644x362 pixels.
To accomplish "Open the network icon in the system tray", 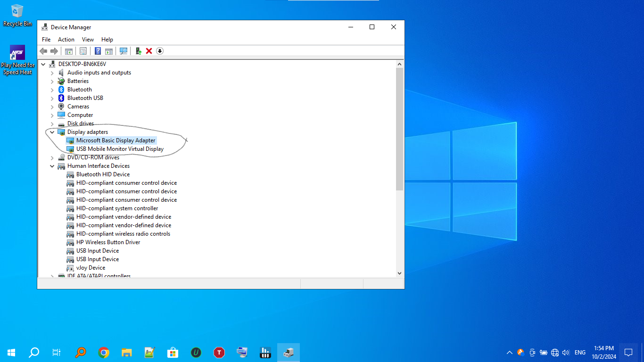I will (x=554, y=352).
